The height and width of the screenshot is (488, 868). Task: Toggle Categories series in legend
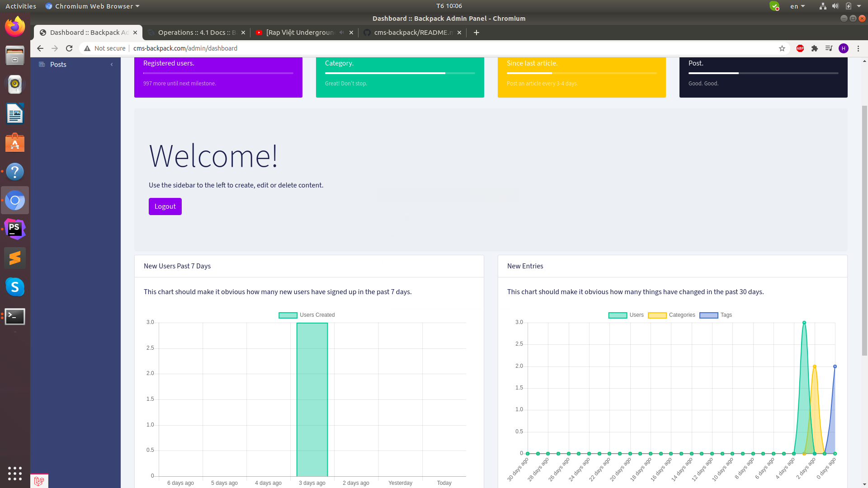click(671, 315)
